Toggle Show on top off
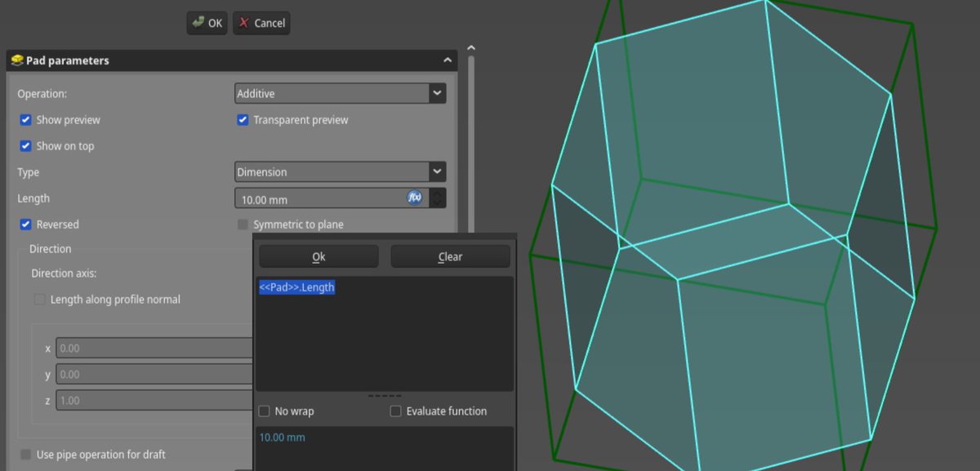Viewport: 980px width, 471px height. tap(24, 145)
